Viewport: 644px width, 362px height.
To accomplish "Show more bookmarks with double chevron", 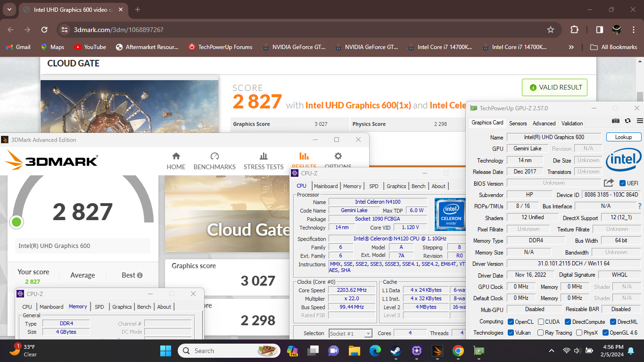I will coord(571,47).
